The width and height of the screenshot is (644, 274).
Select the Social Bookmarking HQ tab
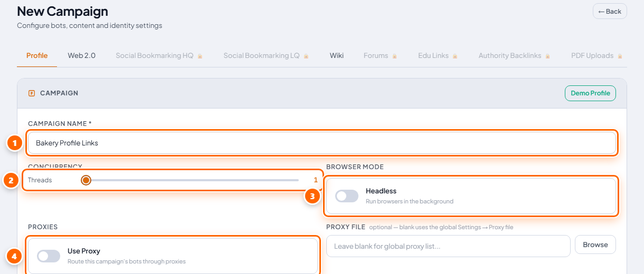coord(155,55)
